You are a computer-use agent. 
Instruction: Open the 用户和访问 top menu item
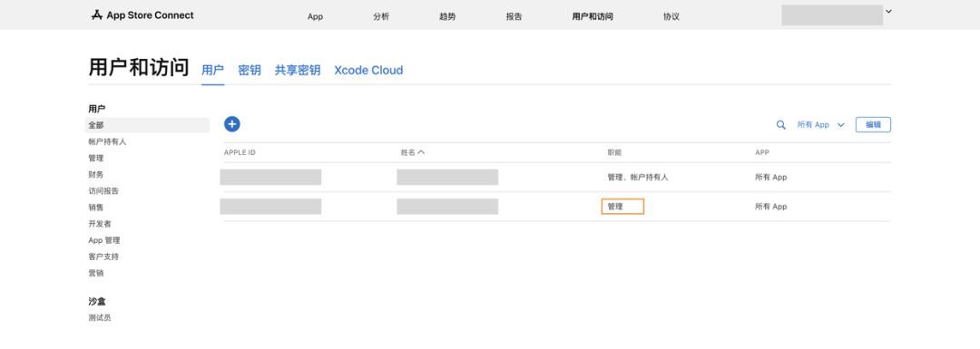coord(593,17)
